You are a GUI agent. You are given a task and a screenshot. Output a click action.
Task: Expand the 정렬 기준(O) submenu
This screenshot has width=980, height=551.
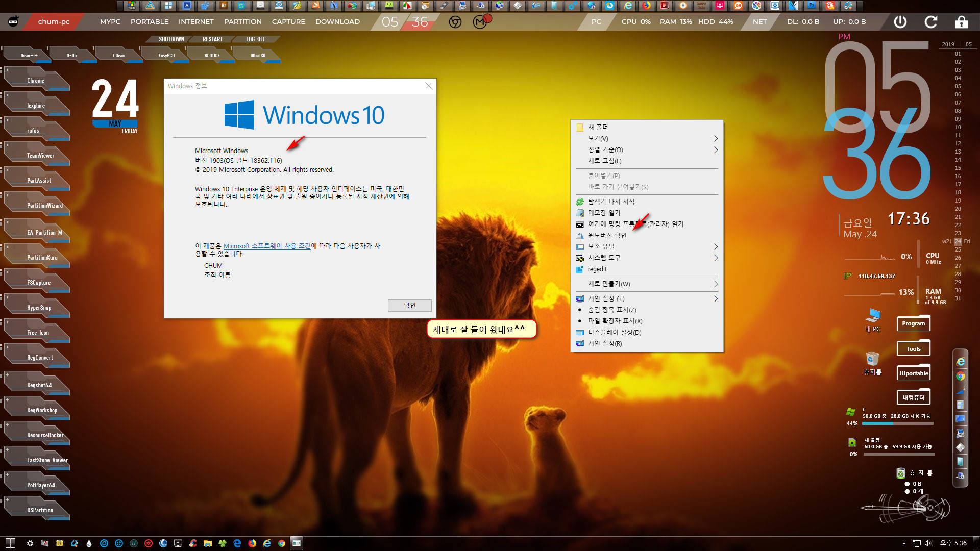pyautogui.click(x=647, y=149)
